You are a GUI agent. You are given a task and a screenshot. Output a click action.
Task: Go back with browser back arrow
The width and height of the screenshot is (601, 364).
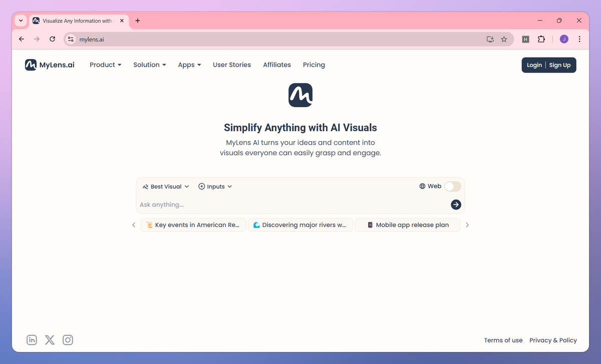tap(21, 39)
